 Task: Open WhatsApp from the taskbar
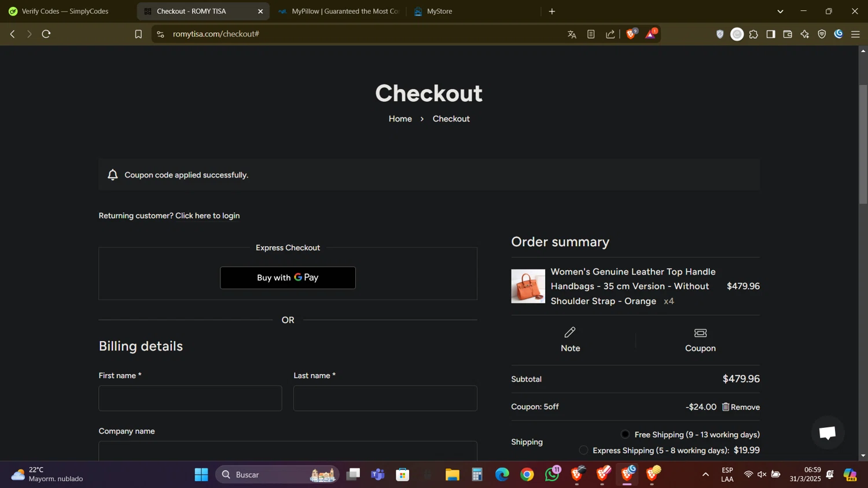[552, 474]
